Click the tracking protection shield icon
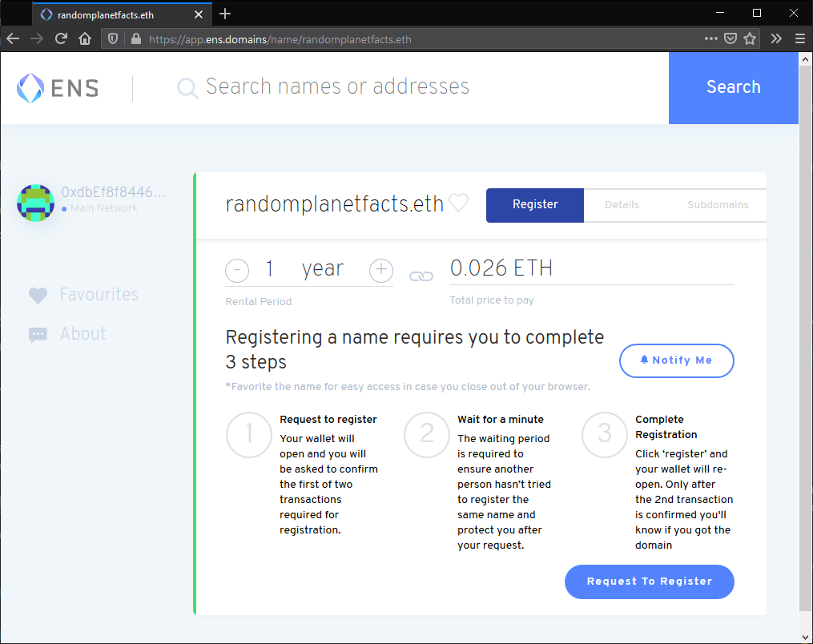This screenshot has width=813, height=644. [113, 38]
